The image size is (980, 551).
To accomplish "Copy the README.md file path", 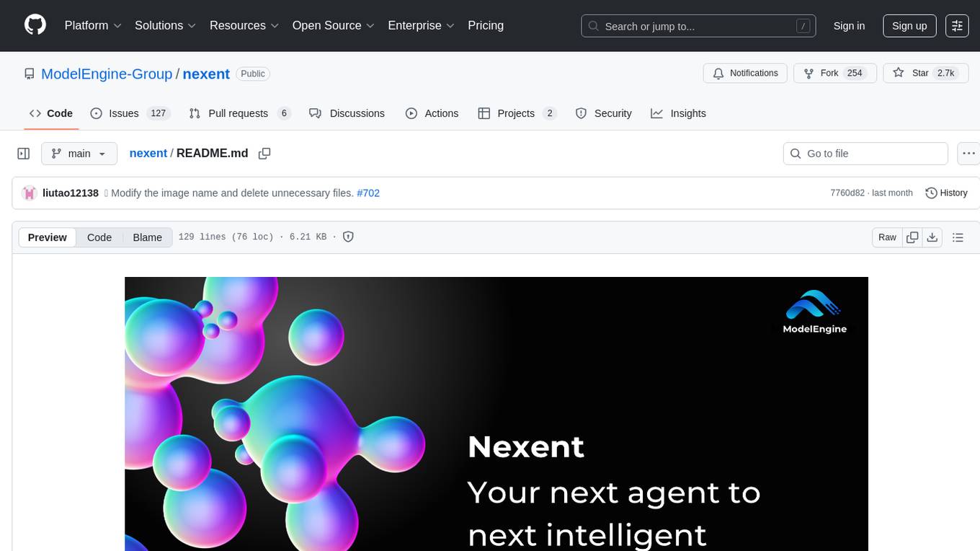I will 264,154.
